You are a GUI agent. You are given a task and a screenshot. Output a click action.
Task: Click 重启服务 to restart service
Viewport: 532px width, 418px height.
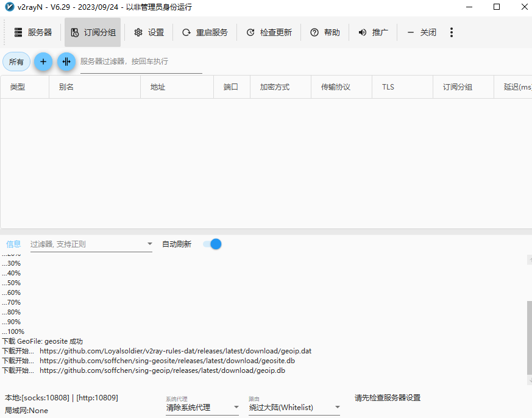[205, 32]
